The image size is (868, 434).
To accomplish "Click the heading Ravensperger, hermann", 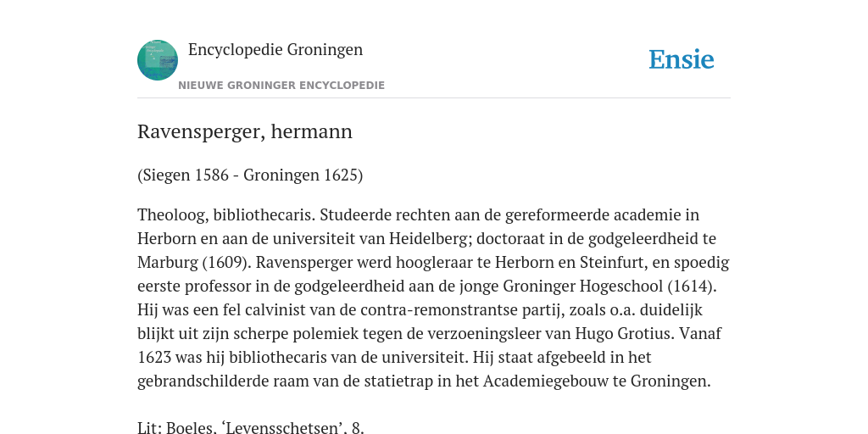I will (245, 131).
